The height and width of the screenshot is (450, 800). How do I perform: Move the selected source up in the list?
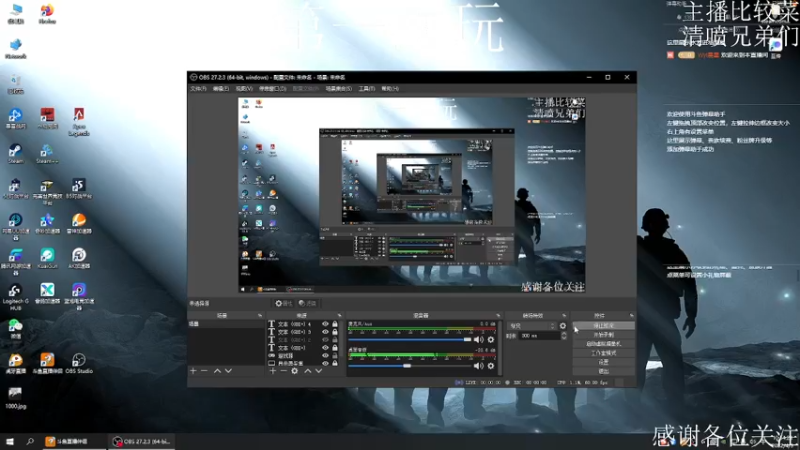308,371
